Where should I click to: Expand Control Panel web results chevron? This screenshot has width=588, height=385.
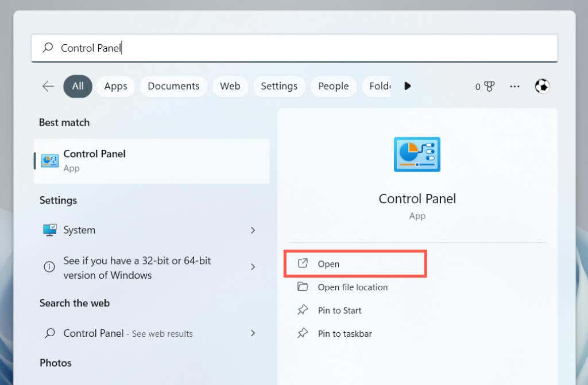pos(253,333)
